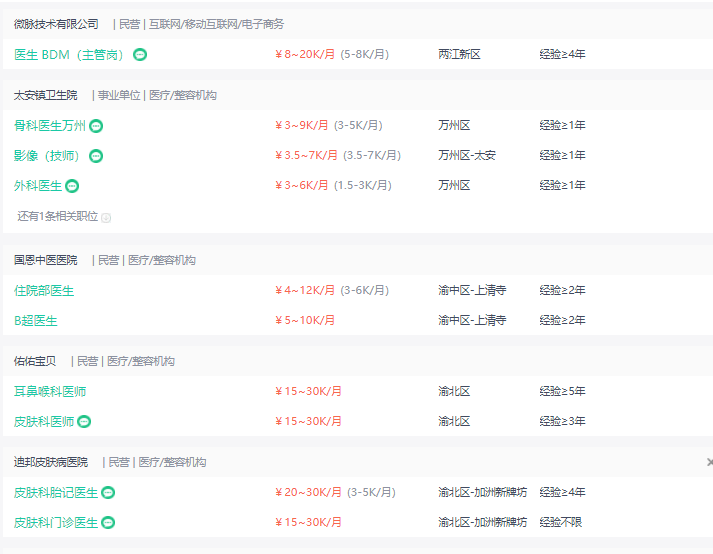Click plus icon beside 还有1条相关职位
Image resolution: width=713 pixels, height=554 pixels.
[106, 217]
